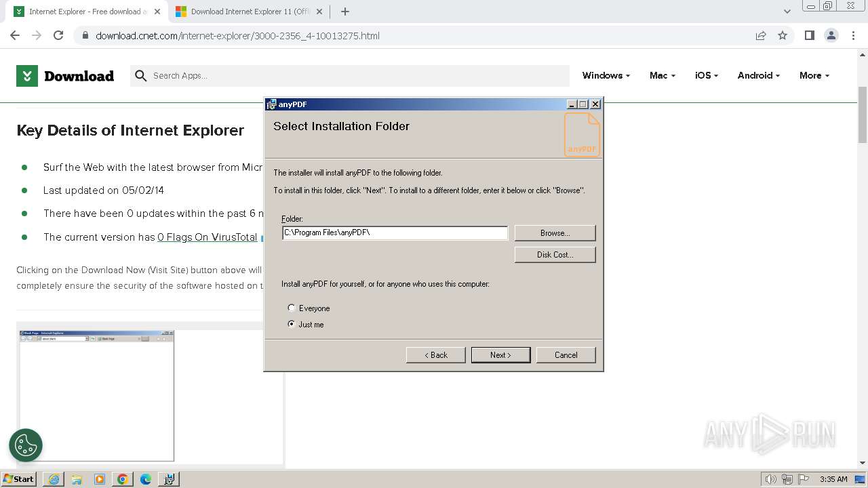Image resolution: width=868 pixels, height=488 pixels.
Task: Open Chrome from the taskbar
Action: 123,479
